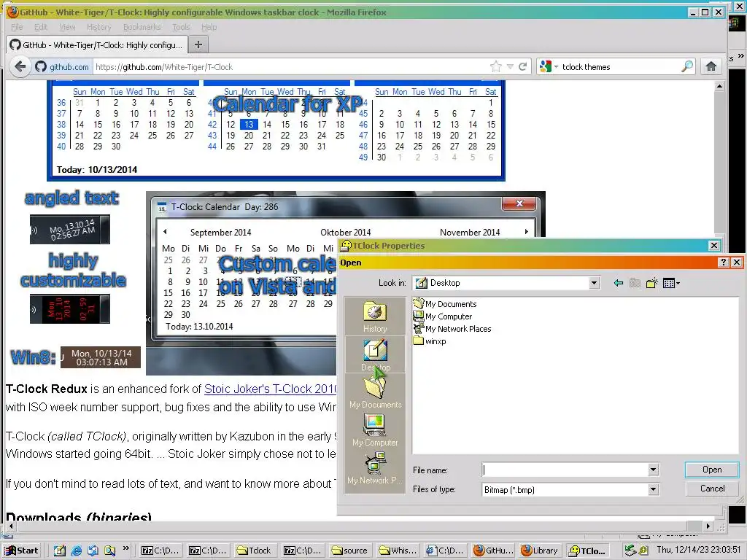The image size is (747, 560).
Task: Go back to last folder visited
Action: coord(619,284)
